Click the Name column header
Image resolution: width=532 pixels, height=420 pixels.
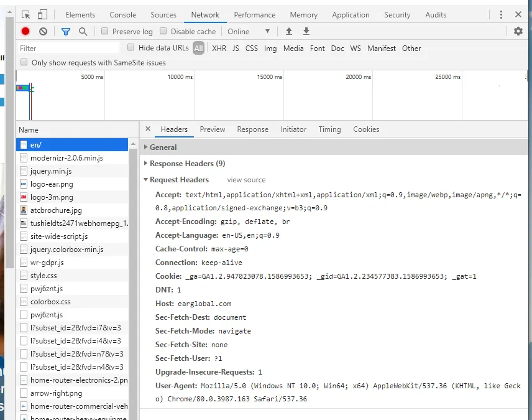point(77,130)
